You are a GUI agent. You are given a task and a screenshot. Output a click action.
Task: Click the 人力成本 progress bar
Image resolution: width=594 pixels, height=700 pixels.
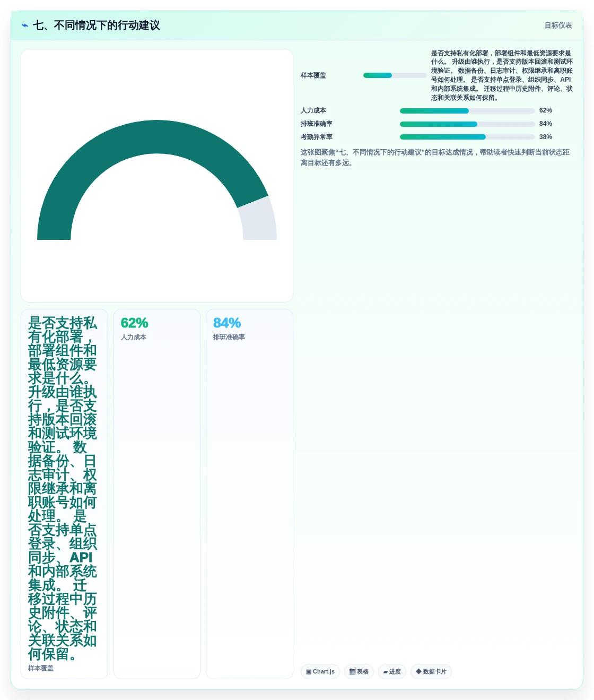[x=467, y=111]
